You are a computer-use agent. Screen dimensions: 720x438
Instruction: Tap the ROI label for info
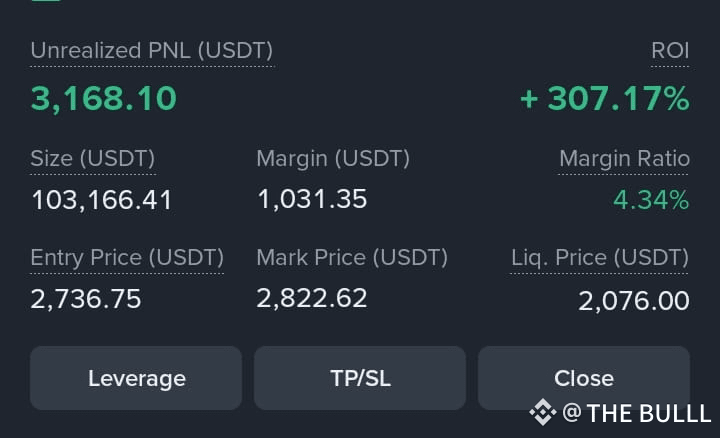click(x=670, y=51)
